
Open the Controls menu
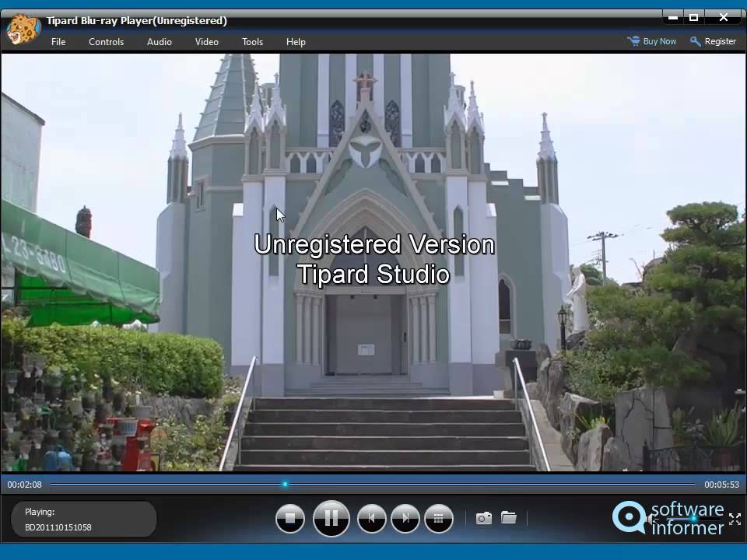tap(106, 42)
